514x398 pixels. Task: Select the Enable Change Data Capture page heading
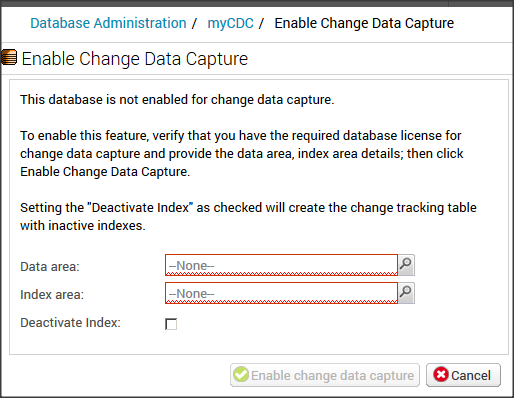coord(135,59)
